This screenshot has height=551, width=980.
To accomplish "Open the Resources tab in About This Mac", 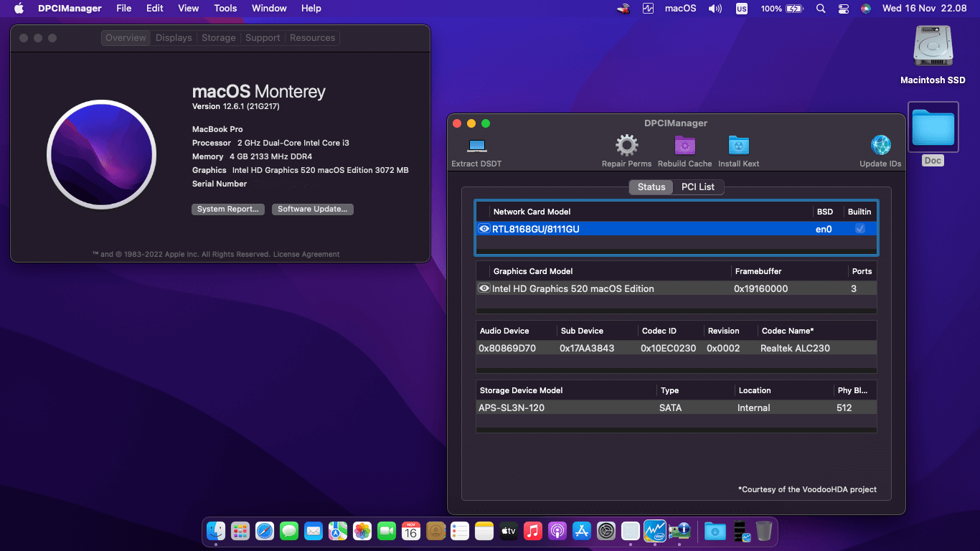I will tap(312, 38).
